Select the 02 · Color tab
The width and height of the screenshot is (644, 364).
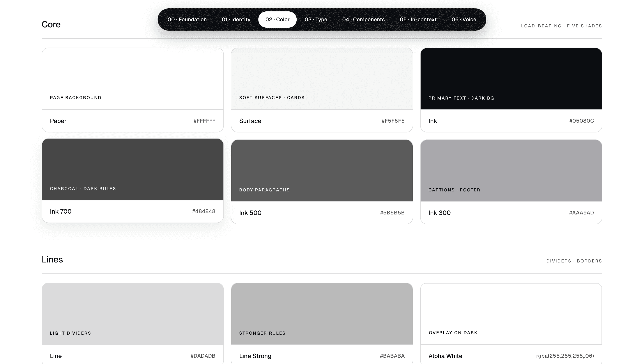coord(277,20)
